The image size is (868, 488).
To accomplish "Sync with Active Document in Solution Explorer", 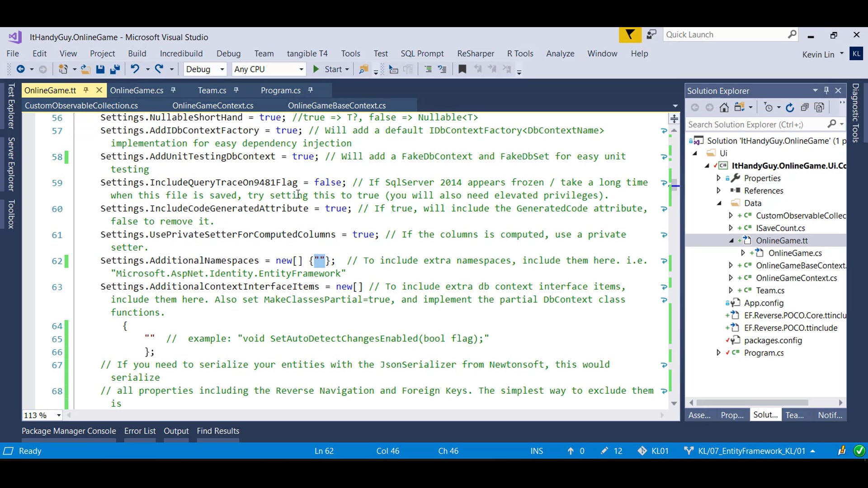I will coord(740,107).
